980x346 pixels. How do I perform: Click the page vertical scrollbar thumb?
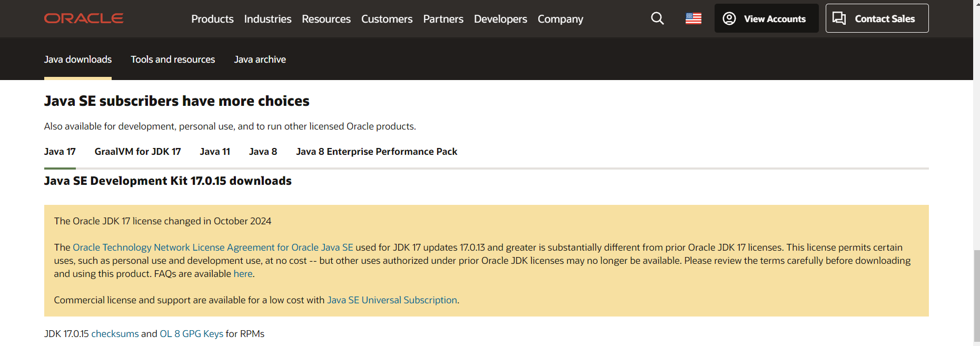pos(976,295)
